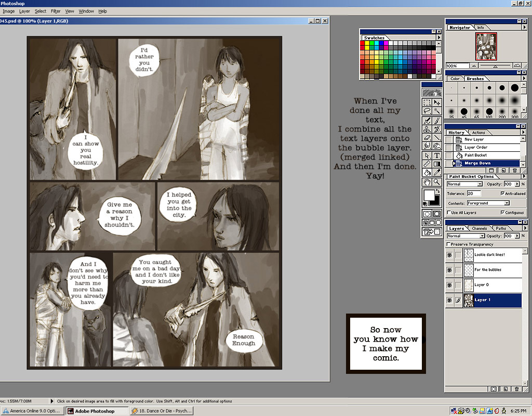The height and width of the screenshot is (416, 532).
Task: Select the Airbrush tool
Action: pyautogui.click(x=427, y=121)
